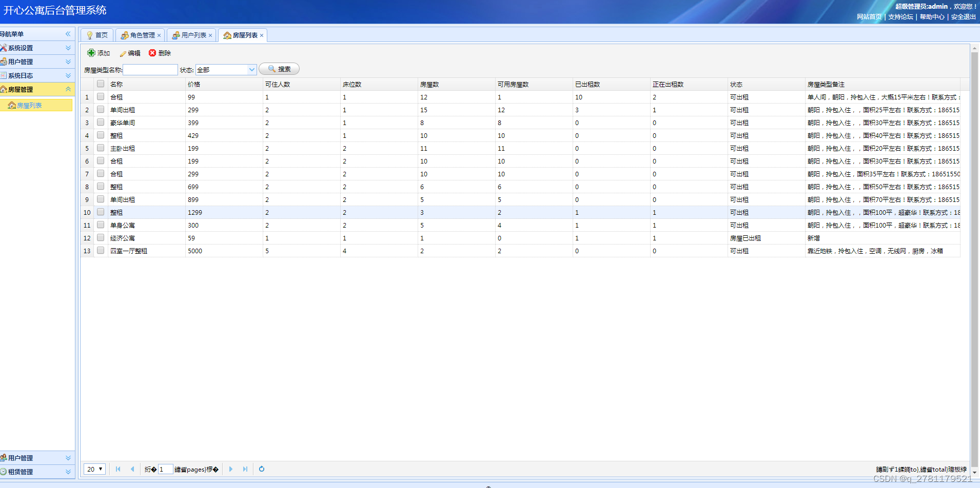Open the page size dropdown showing 20

(95, 469)
